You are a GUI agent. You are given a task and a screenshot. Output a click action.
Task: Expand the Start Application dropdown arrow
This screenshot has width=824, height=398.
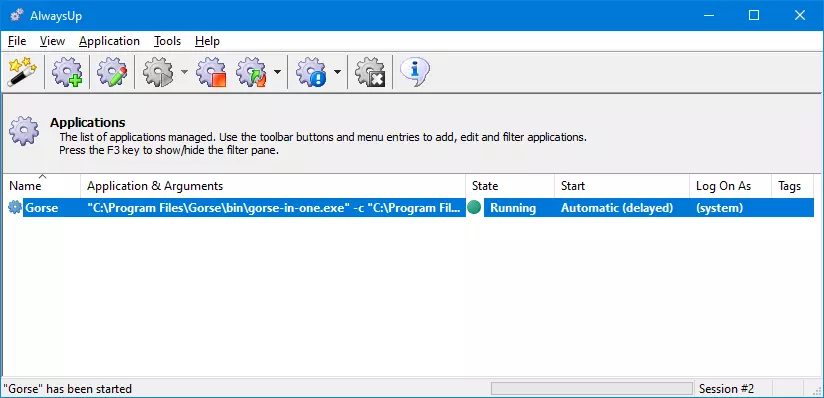pos(184,72)
